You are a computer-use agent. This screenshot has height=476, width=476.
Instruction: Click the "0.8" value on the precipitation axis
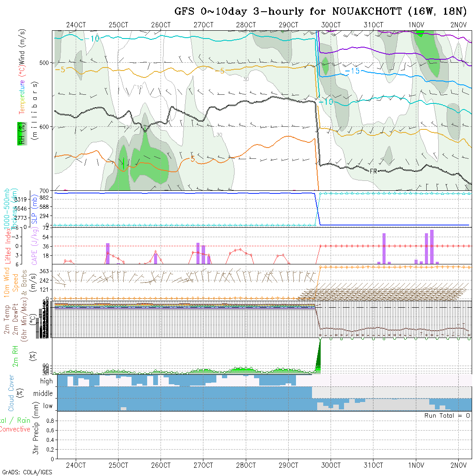[x=49, y=421]
